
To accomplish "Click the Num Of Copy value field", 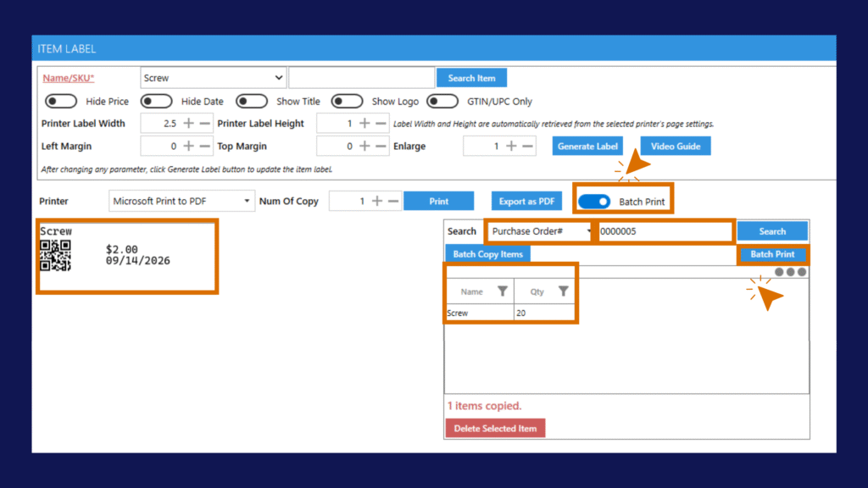I will pos(348,201).
